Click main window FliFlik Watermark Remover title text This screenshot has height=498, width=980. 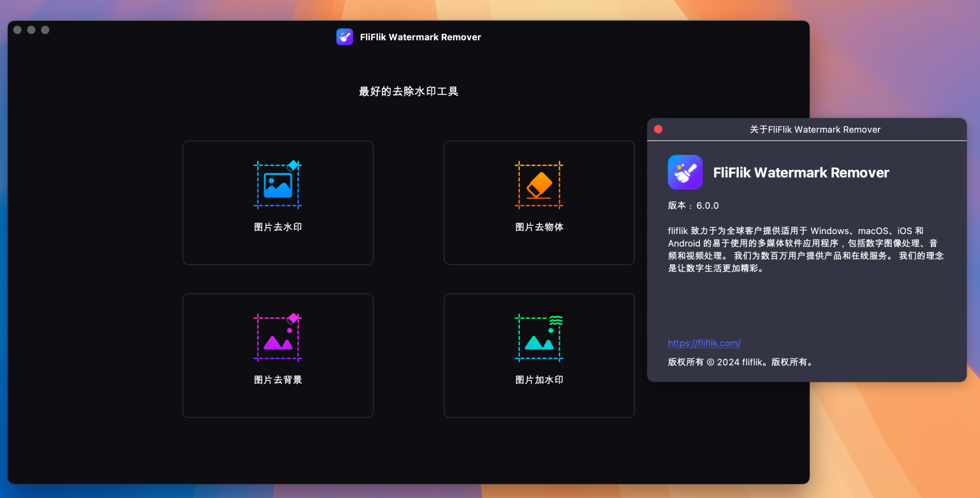[420, 37]
